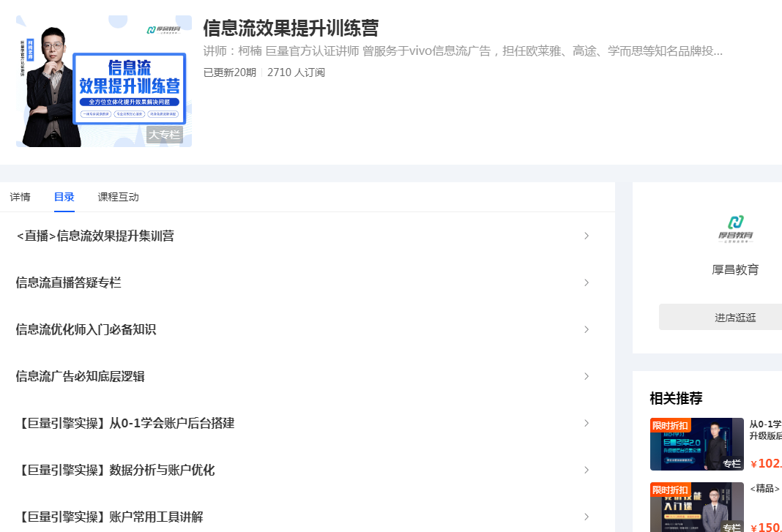Expand the 账户常用工具讲解 chevron
Screen dimensions: 782x532
tap(586, 517)
